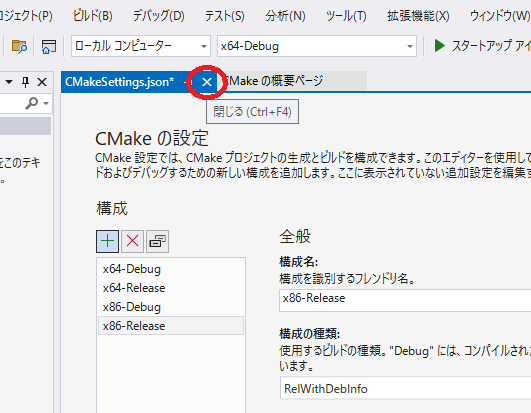Click the open folder view icon in toolbar
This screenshot has height=413, width=531.
[19, 46]
